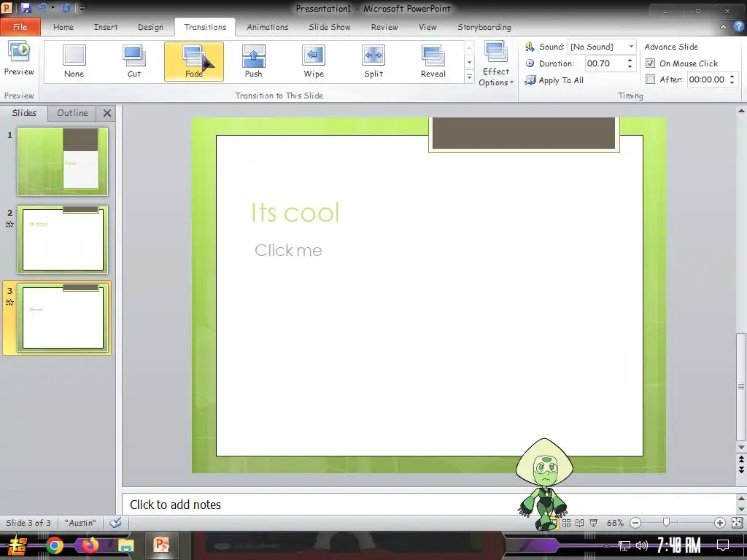The width and height of the screenshot is (747, 560).
Task: Switch to the Slide Show ribbon tab
Action: 330,27
